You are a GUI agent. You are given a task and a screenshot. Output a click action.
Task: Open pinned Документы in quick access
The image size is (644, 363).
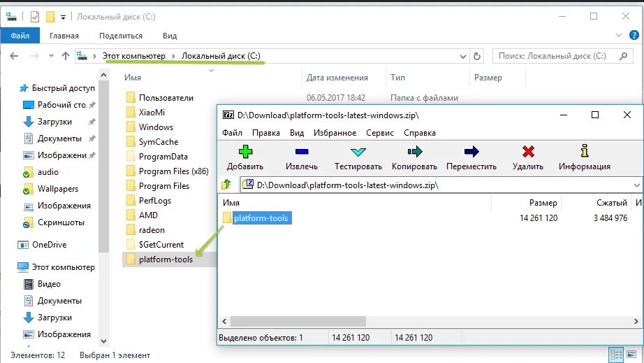coord(59,138)
